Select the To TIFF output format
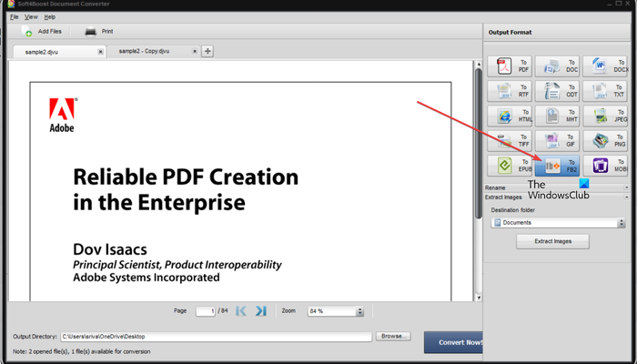637x364 pixels. pyautogui.click(x=509, y=141)
